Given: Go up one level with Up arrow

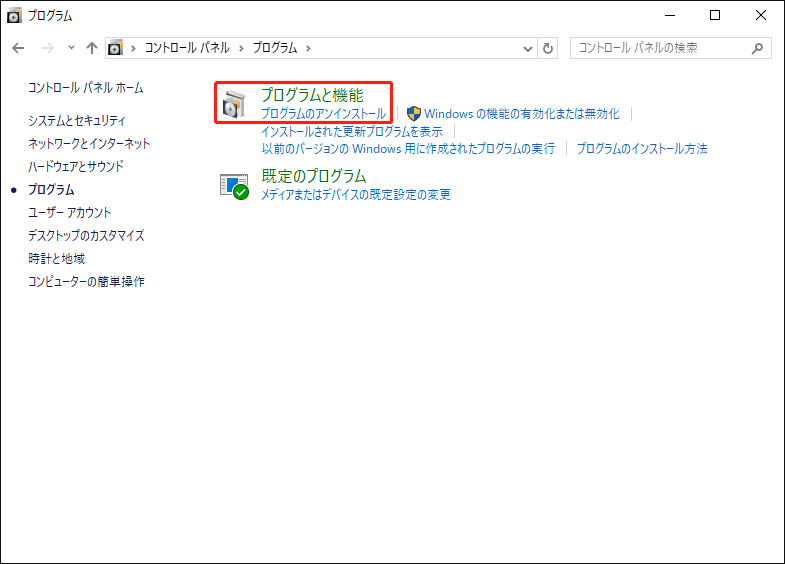Looking at the screenshot, I should click(x=91, y=48).
